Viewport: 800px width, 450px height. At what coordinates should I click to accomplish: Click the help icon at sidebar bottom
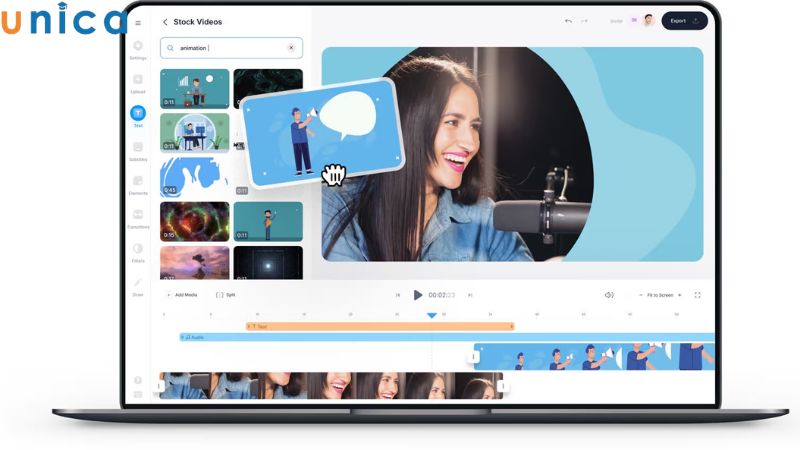coord(138,380)
